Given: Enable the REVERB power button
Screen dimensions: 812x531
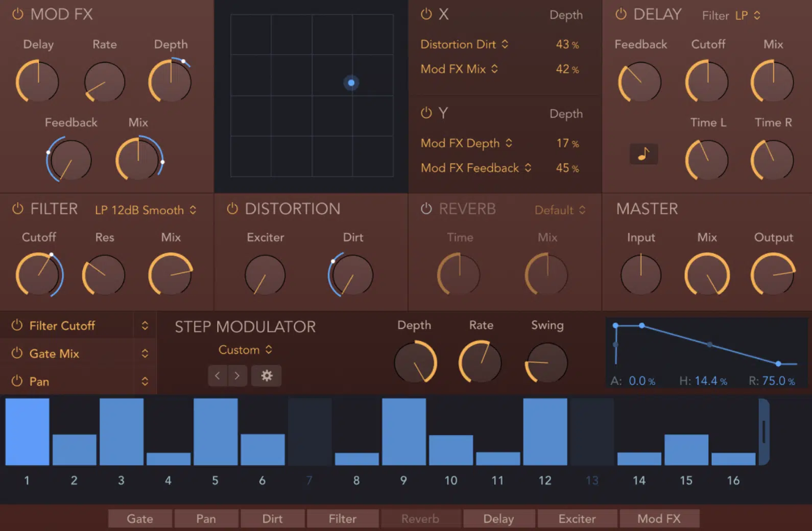Looking at the screenshot, I should pos(426,208).
